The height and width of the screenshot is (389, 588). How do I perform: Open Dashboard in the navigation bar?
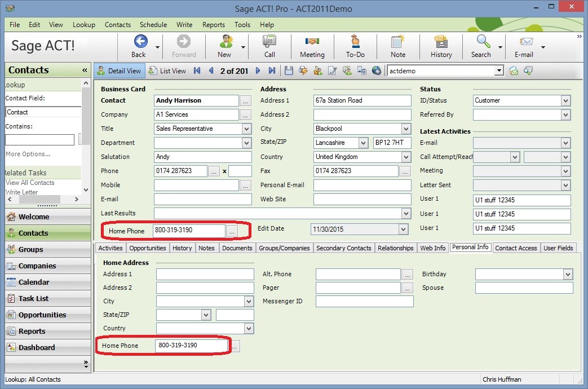[48, 348]
